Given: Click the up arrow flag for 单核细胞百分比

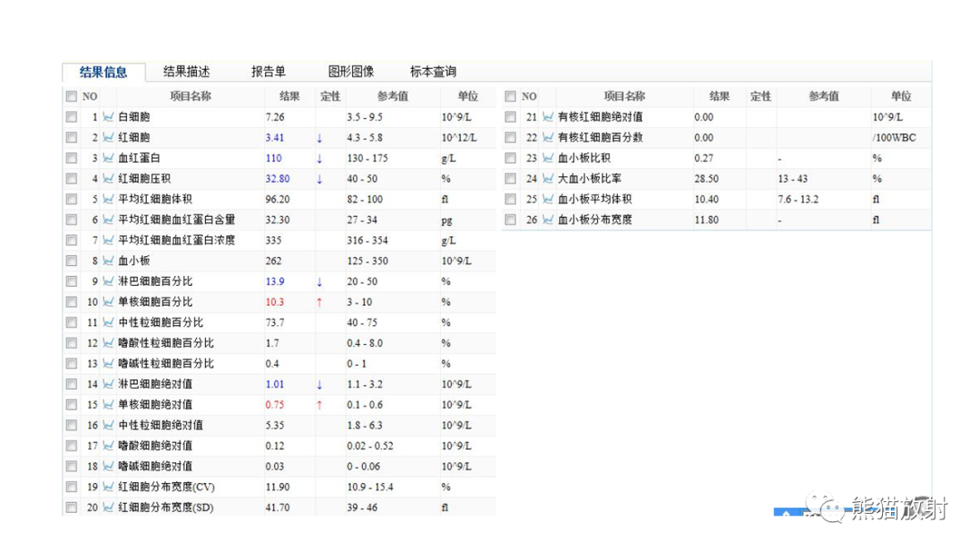Looking at the screenshot, I should [x=319, y=302].
